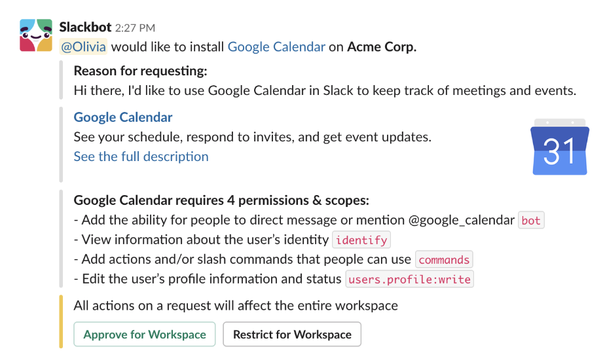Viewport: 605px width, 364px height.
Task: Click the Reason for requesting heading
Action: [x=140, y=71]
